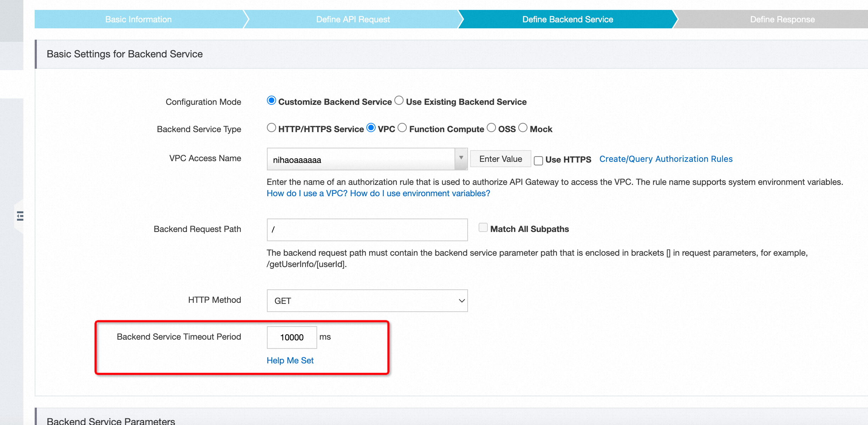The height and width of the screenshot is (425, 868).
Task: Enable the Use HTTPS checkbox
Action: tap(538, 160)
